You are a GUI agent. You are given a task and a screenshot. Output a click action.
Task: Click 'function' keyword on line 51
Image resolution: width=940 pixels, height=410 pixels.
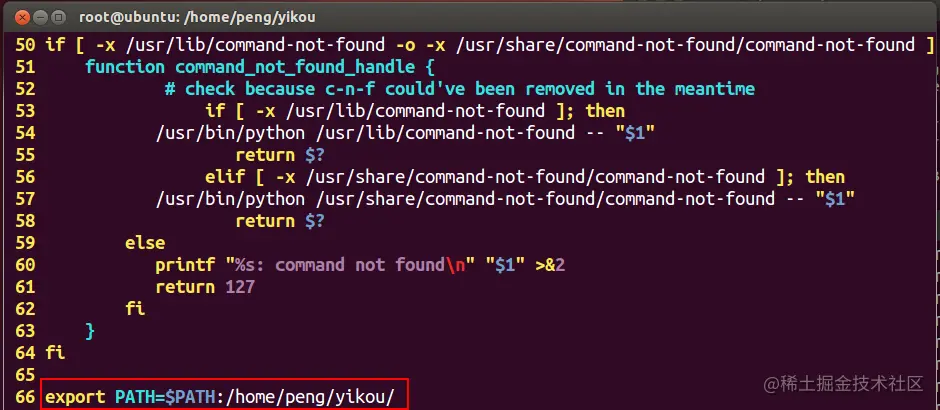tap(125, 67)
